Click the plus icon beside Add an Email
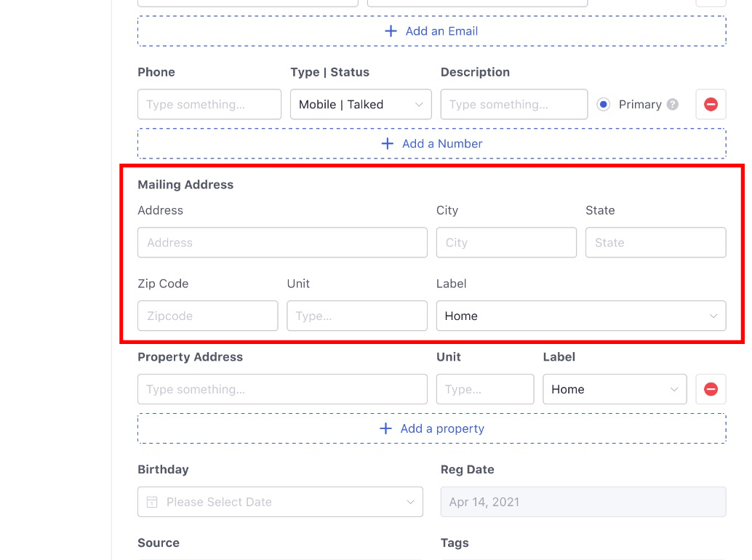The height and width of the screenshot is (560, 752). pos(391,31)
